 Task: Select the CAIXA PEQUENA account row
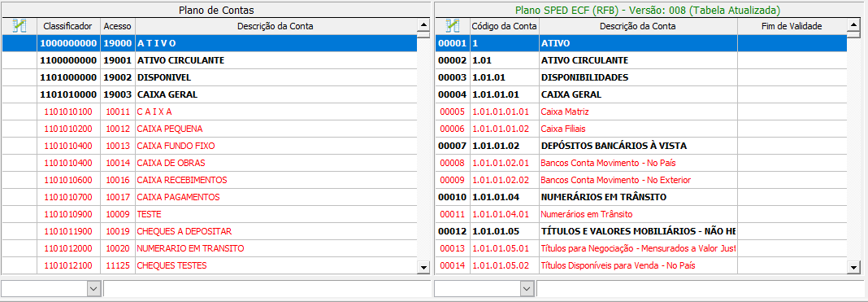click(x=209, y=129)
